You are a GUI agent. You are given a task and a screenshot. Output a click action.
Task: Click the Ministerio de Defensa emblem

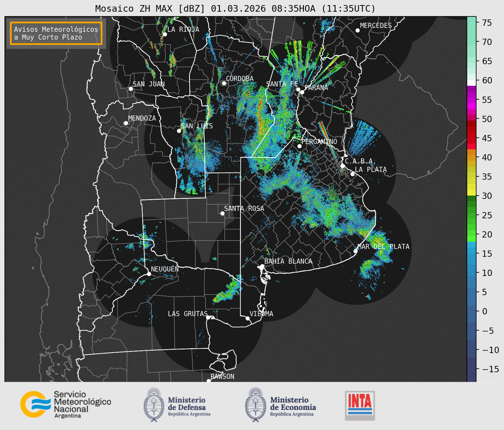154,405
